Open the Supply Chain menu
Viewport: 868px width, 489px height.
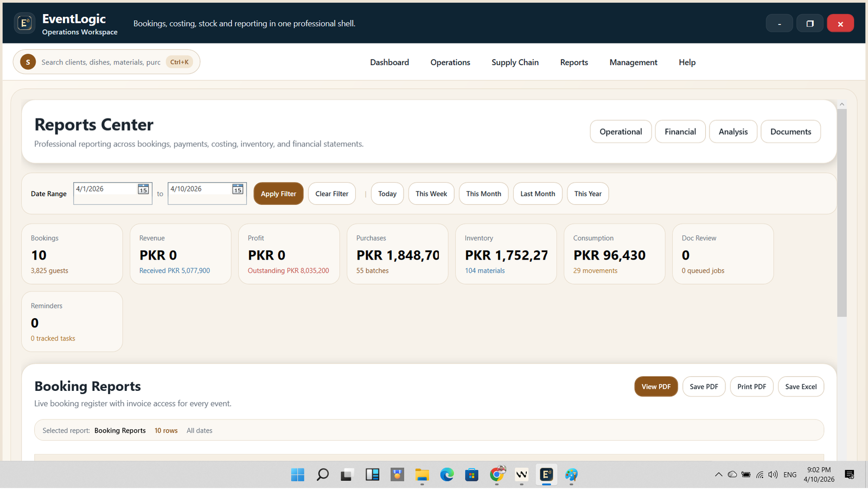click(515, 62)
